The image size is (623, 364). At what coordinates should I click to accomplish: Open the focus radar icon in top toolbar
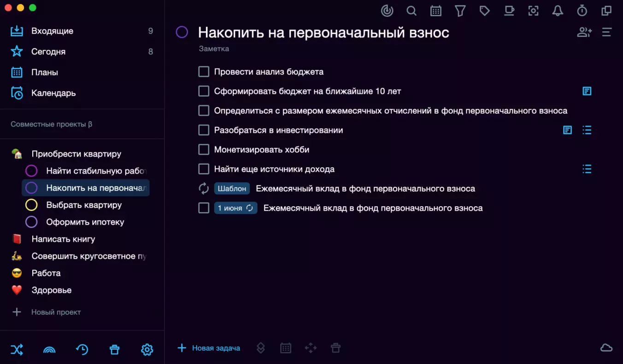(x=387, y=11)
